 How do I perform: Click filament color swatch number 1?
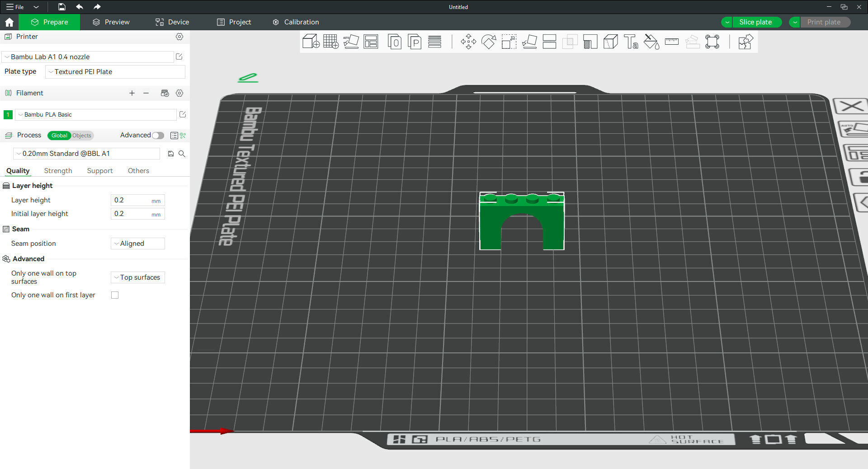pyautogui.click(x=8, y=115)
